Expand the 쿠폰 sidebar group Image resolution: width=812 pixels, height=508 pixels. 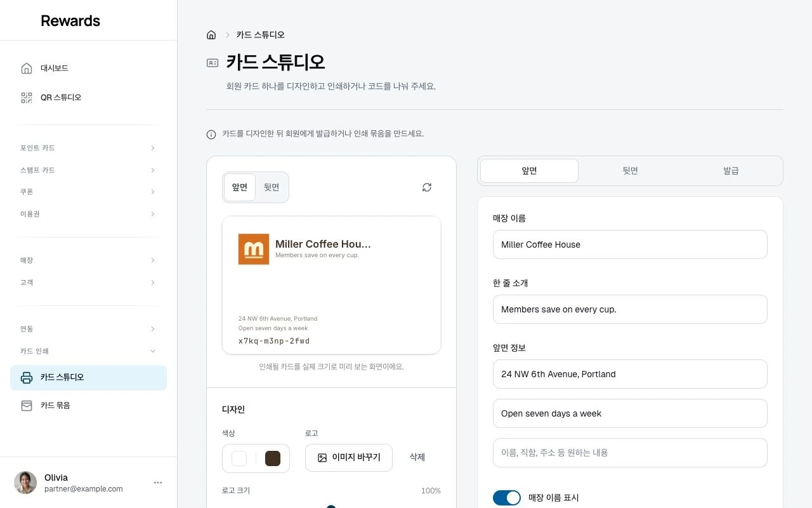pyautogui.click(x=88, y=192)
